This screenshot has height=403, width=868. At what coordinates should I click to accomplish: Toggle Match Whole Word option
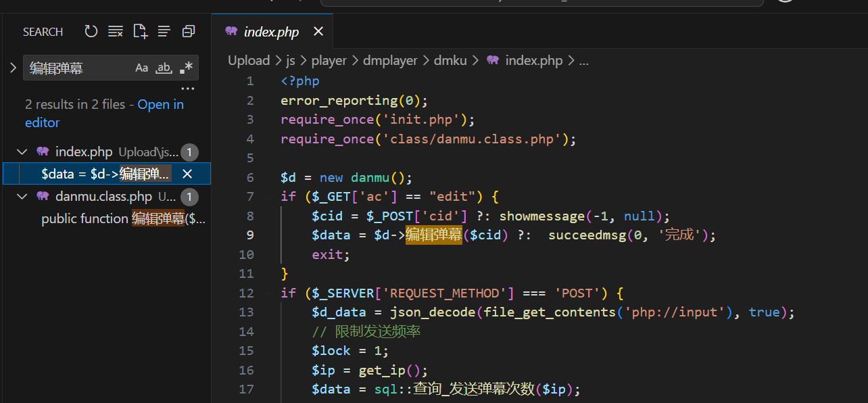pos(164,68)
